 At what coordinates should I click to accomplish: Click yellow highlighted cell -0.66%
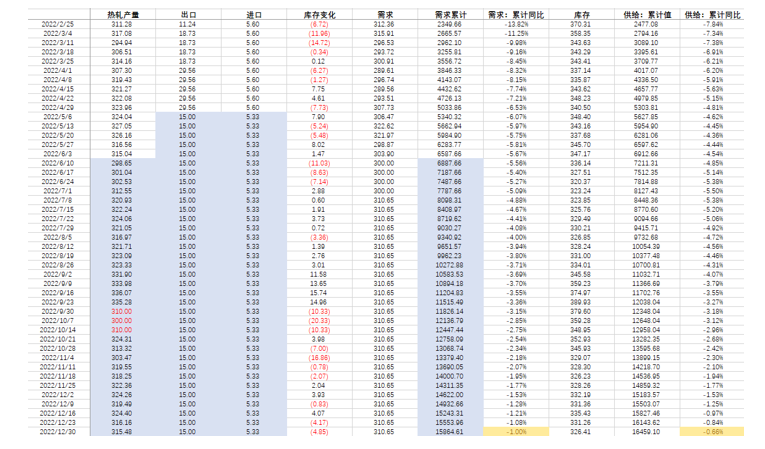712,432
